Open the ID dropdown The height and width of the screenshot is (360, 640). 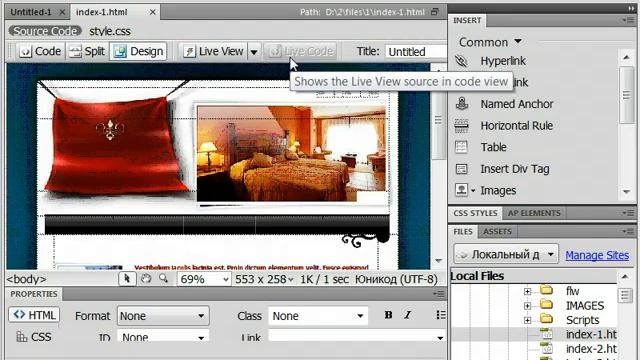tap(163, 337)
